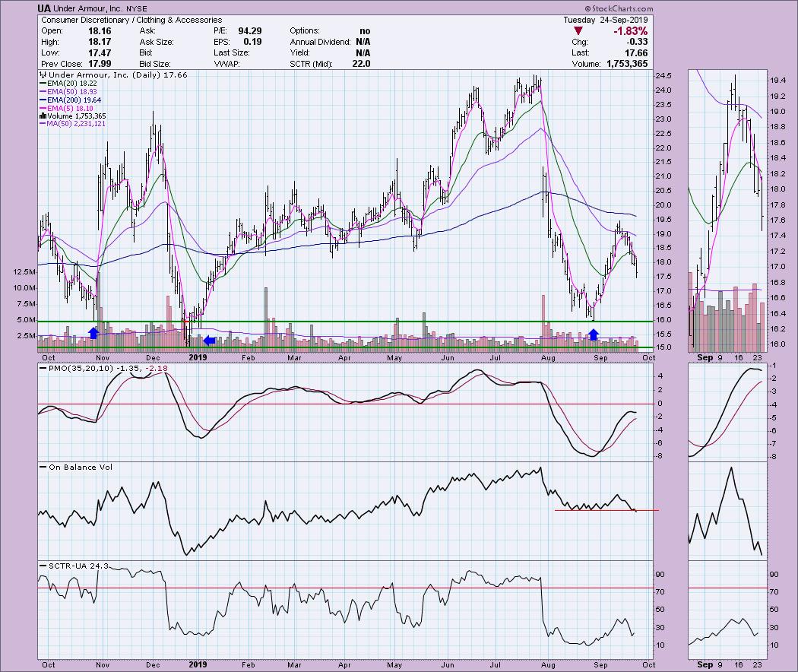Viewport: 798px width, 672px height.
Task: Click the Last value 17.66 in header
Action: click(636, 53)
